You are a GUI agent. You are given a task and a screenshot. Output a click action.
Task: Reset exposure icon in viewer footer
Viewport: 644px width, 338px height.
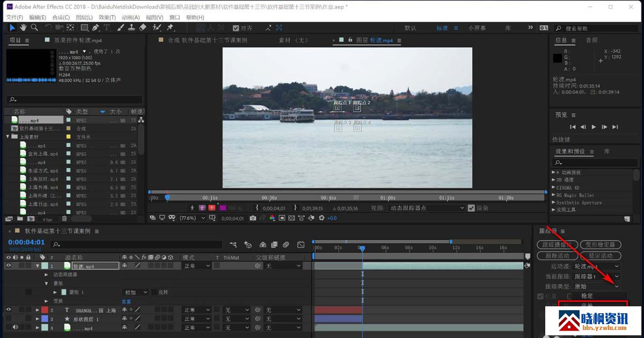pyautogui.click(x=321, y=218)
